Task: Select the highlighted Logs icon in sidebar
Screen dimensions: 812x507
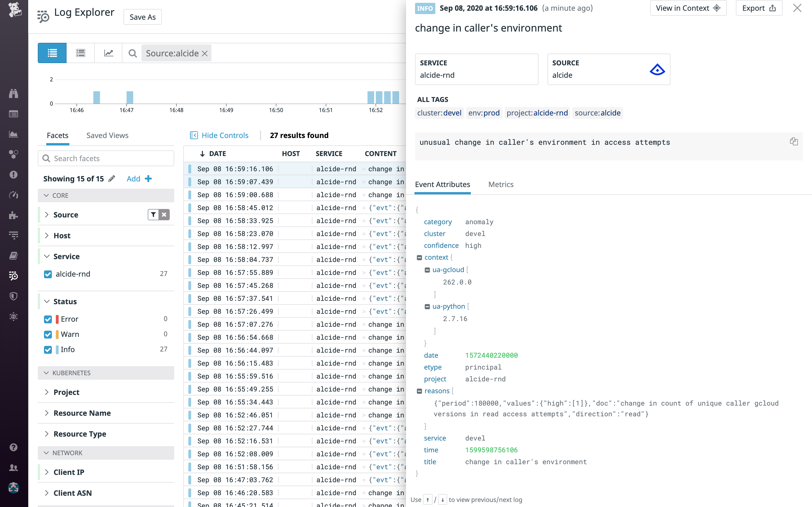Action: click(14, 276)
